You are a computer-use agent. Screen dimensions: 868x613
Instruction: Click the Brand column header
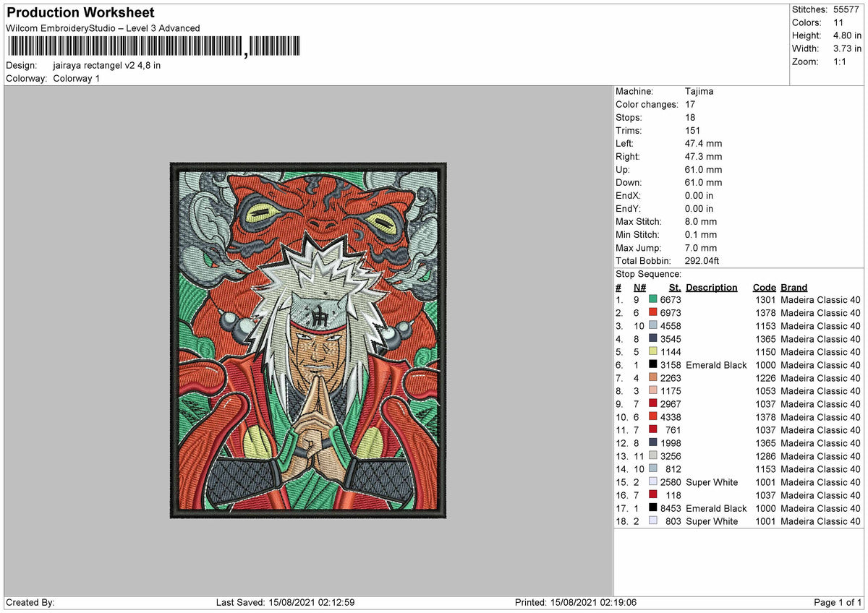pos(793,288)
